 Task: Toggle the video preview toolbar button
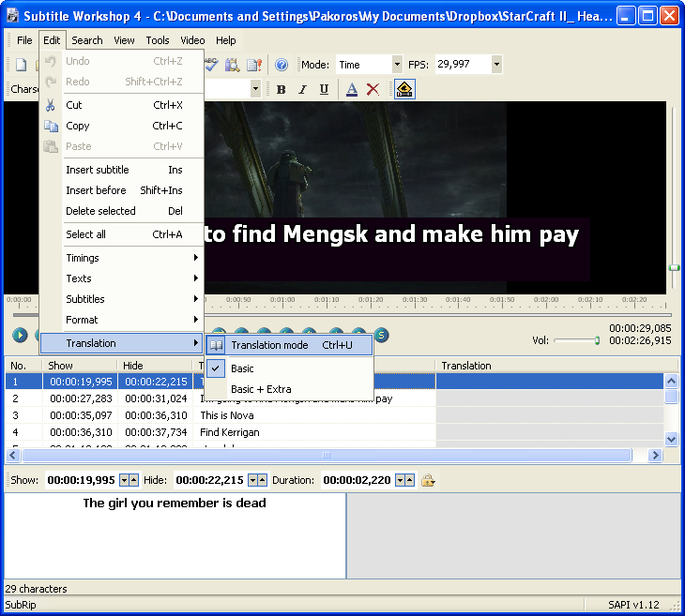tap(404, 89)
